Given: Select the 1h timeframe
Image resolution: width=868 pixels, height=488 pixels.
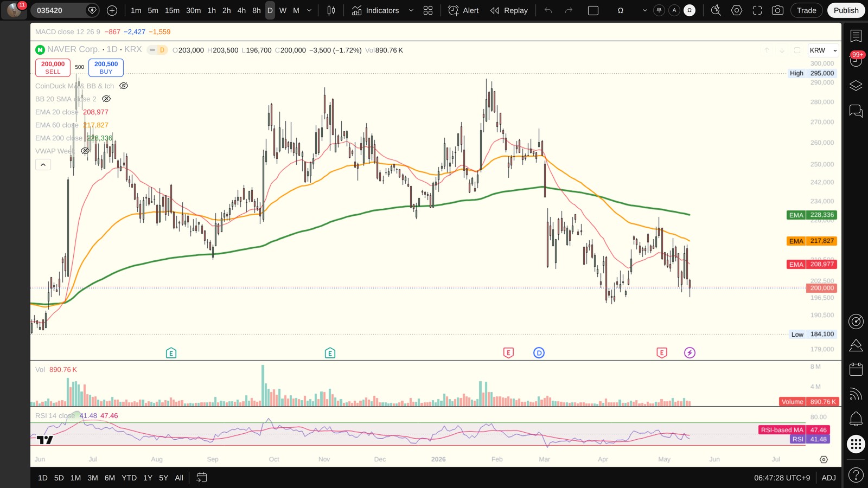Looking at the screenshot, I should [212, 10].
